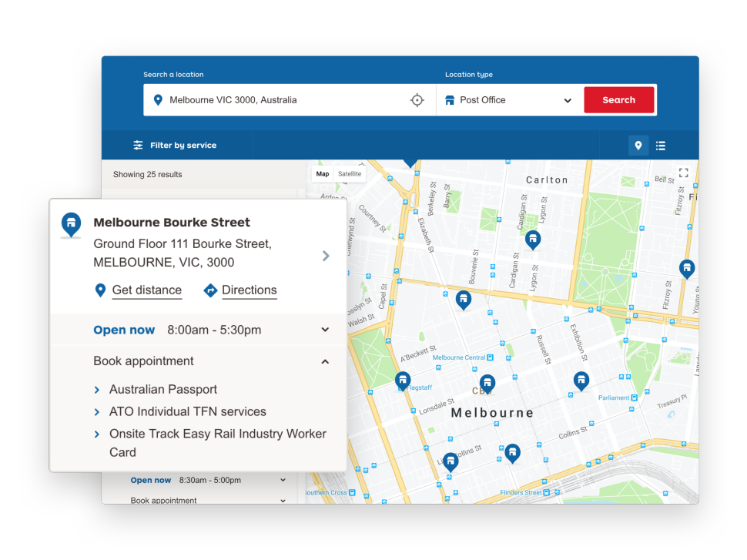Viewport: 747px width, 560px height.
Task: Click post office pin on Fitzroy St
Action: tap(686, 268)
